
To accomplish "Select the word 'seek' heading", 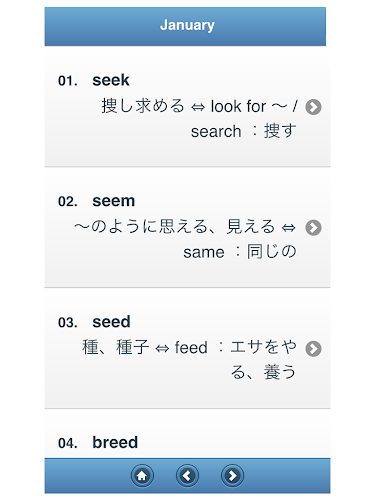I will pyautogui.click(x=111, y=80).
